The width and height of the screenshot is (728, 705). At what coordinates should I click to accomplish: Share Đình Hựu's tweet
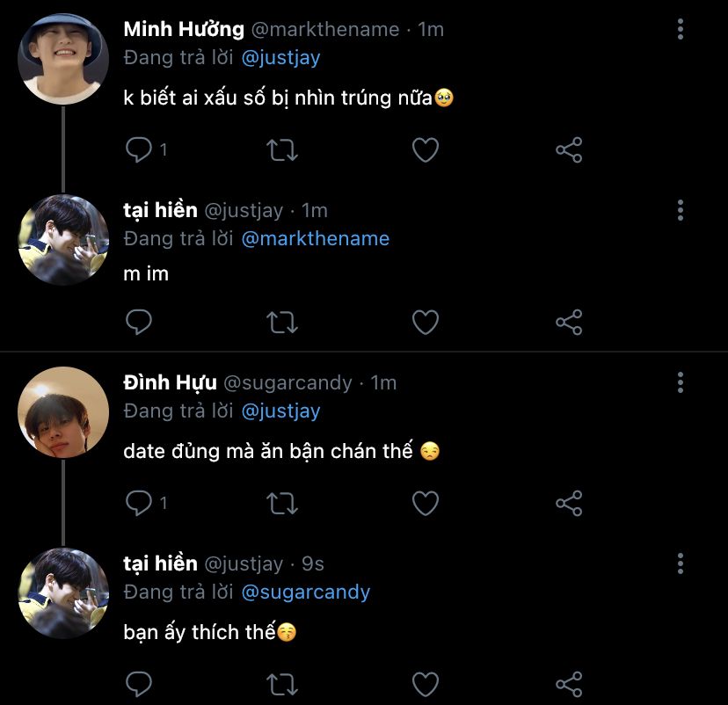click(569, 503)
